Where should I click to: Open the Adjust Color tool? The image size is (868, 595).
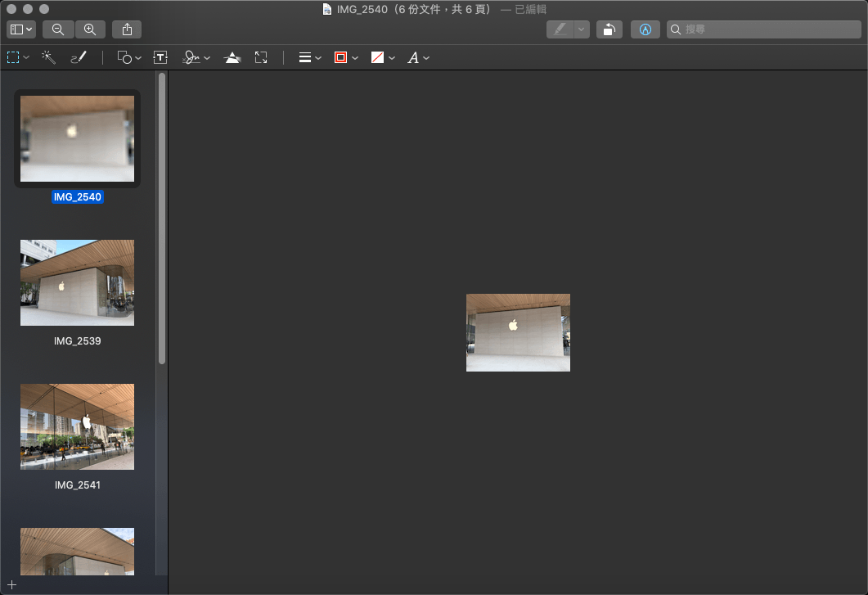[232, 57]
